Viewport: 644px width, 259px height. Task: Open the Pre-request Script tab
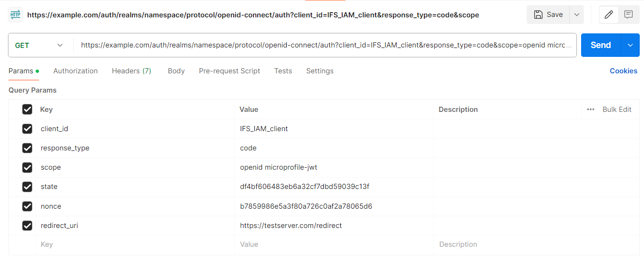[x=230, y=71]
